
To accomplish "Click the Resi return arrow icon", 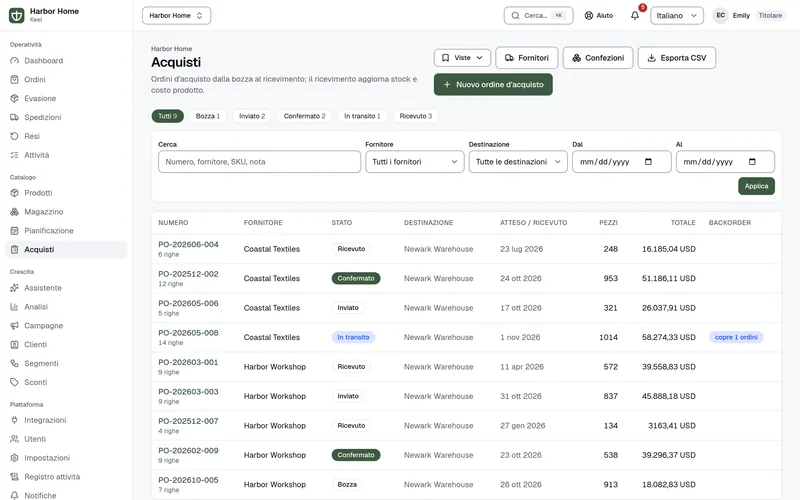I will pyautogui.click(x=14, y=136).
